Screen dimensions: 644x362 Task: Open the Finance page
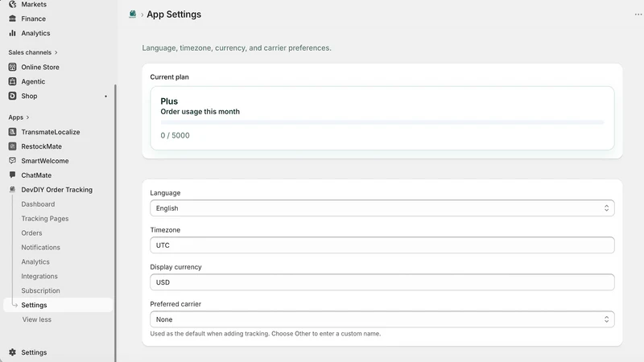pos(33,19)
